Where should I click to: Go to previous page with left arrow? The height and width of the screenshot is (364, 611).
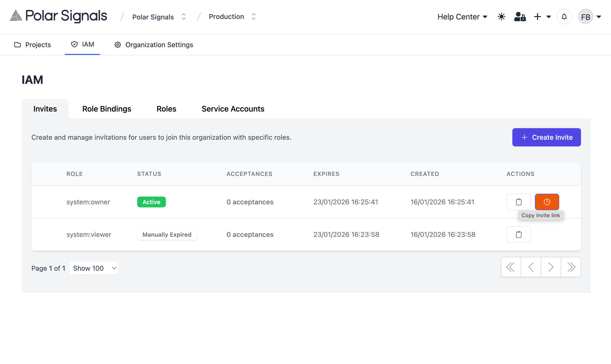tap(531, 267)
